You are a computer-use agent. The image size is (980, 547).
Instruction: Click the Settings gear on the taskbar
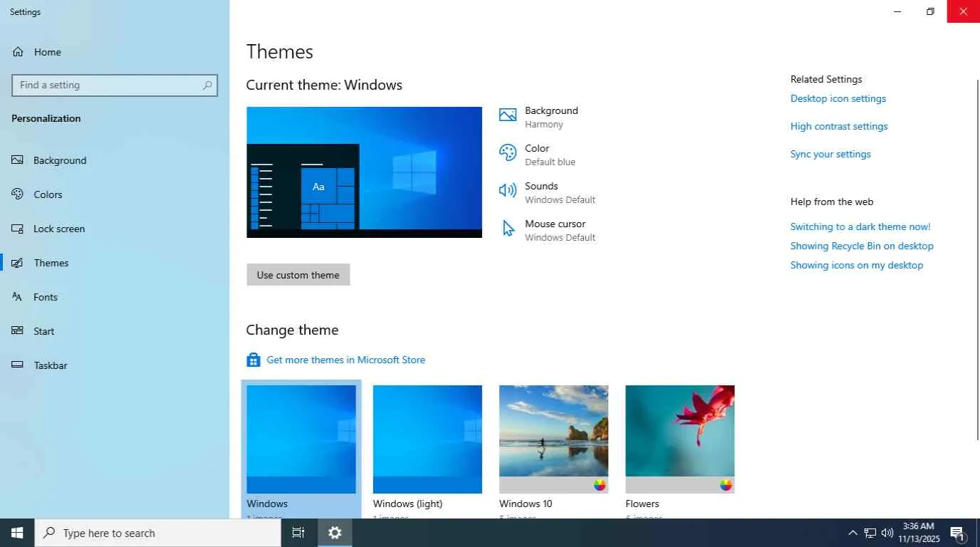point(335,533)
